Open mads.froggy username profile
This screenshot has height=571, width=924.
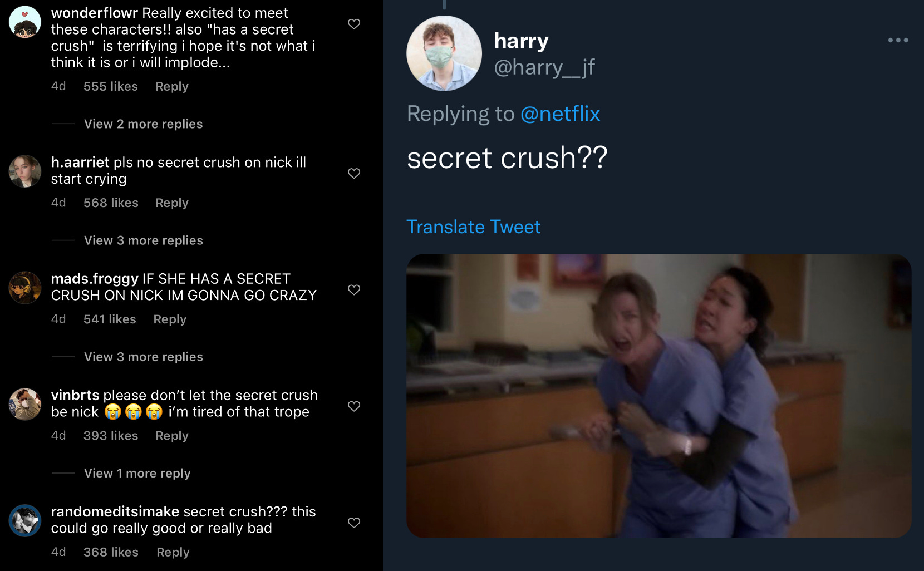(x=95, y=279)
